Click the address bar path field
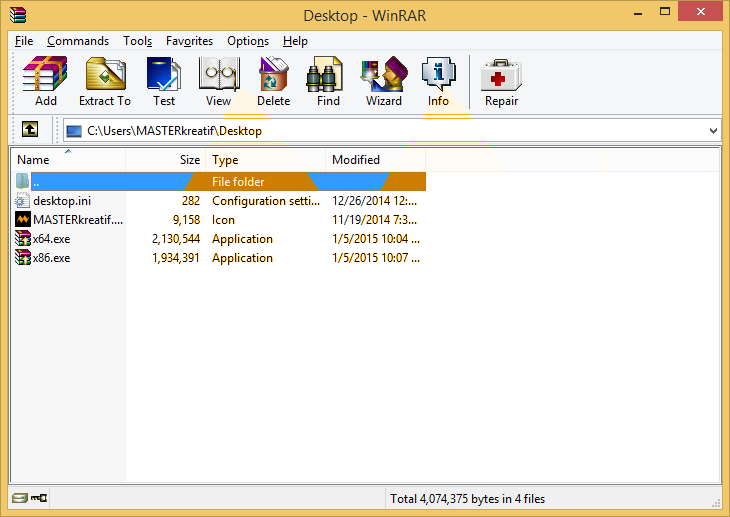 point(385,131)
